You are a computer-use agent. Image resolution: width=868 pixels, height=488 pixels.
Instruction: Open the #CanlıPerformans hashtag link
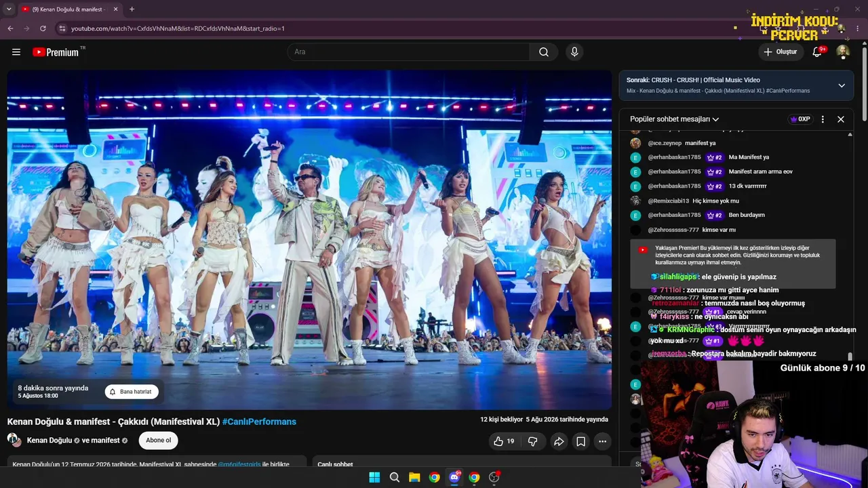coord(259,422)
